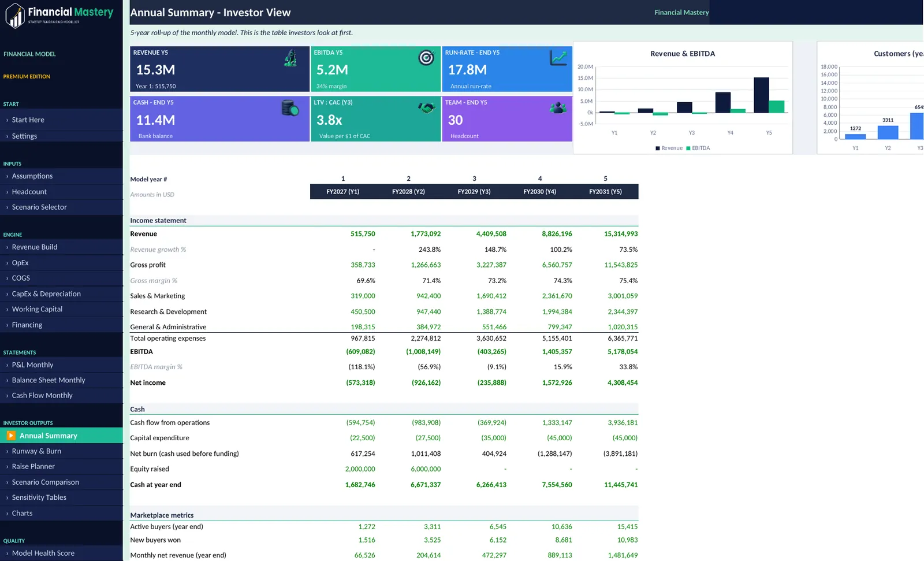The height and width of the screenshot is (561, 924).
Task: Click the EBITDA legend entry under the chart
Action: pos(698,148)
